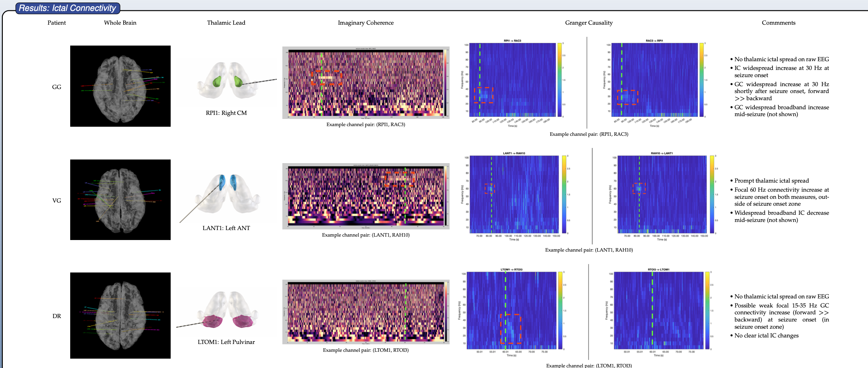Select the Results: Ictal Connectivity title

coord(67,8)
